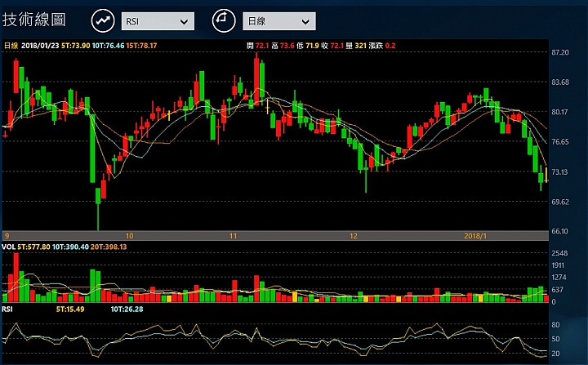Click the 高 73.6 high price

tap(283, 46)
